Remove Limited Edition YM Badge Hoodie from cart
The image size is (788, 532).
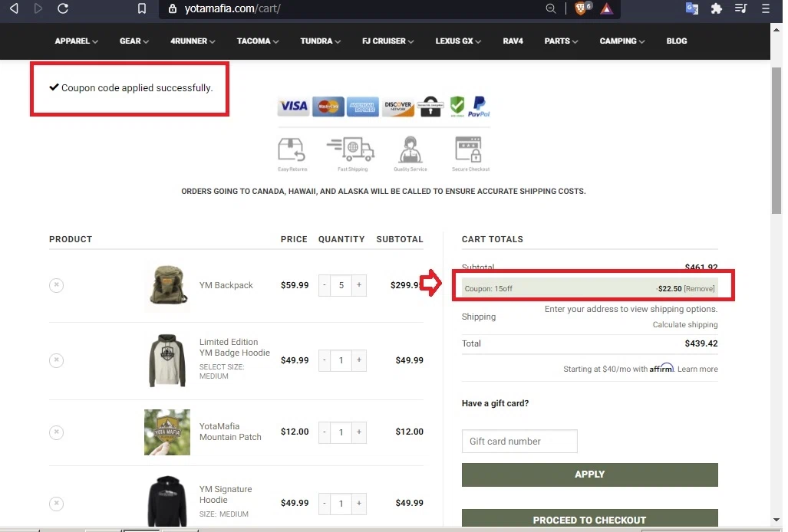56,360
